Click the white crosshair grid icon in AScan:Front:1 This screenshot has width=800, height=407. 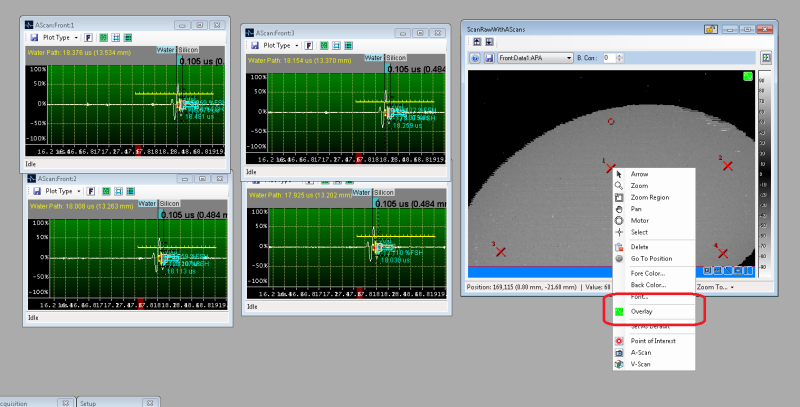point(116,38)
